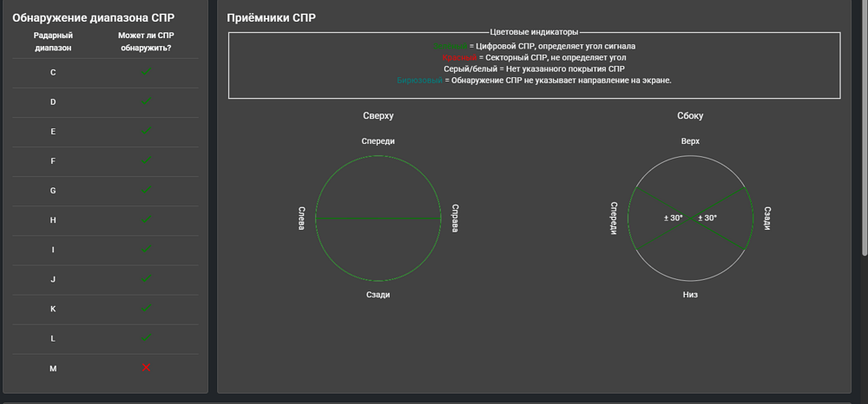Click the turquoise word in the color legend
868x404 pixels.
[x=419, y=80]
